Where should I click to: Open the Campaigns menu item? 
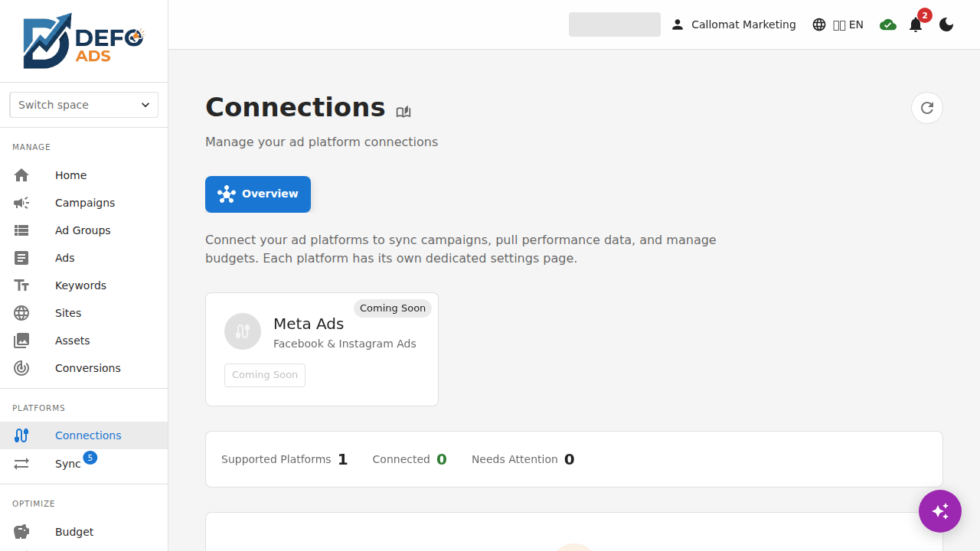[x=84, y=203]
